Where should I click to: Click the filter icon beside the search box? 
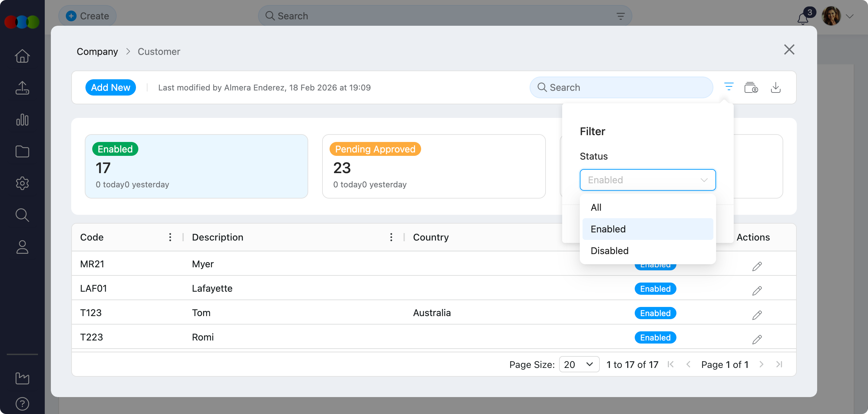[729, 87]
